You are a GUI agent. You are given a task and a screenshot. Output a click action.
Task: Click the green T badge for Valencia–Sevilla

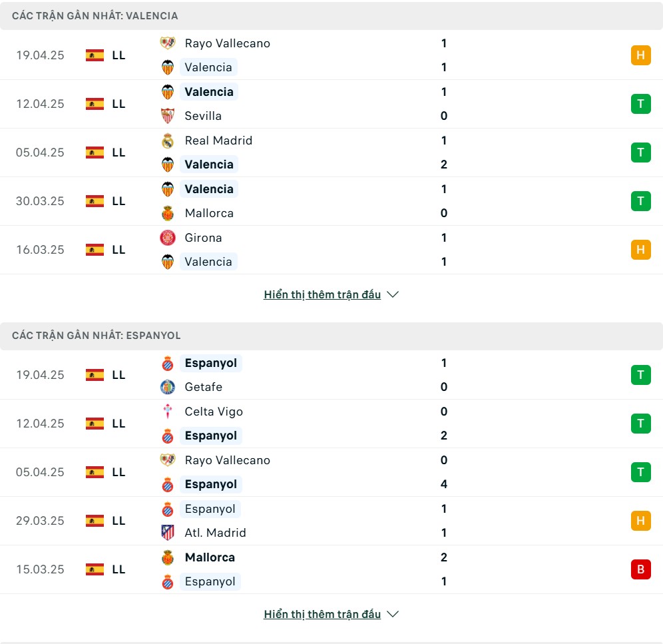pyautogui.click(x=640, y=104)
